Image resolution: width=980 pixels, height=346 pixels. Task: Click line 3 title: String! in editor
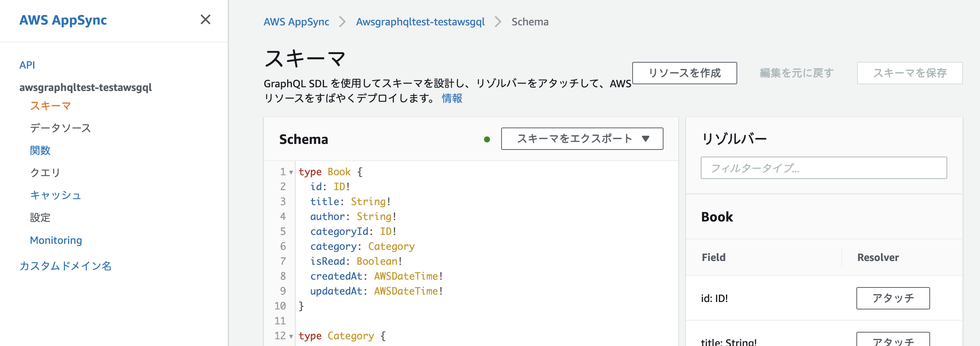[x=350, y=202]
